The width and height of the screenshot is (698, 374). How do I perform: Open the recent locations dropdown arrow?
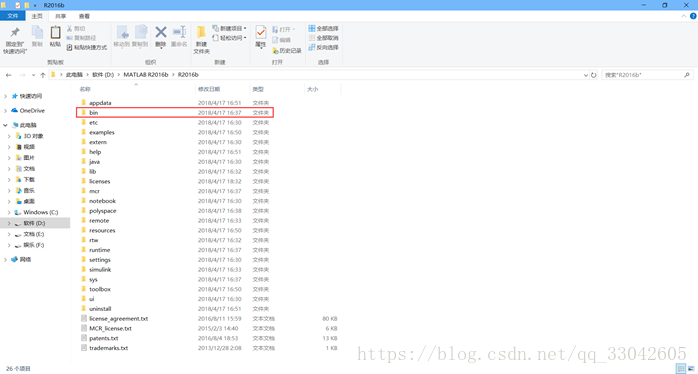[x=33, y=75]
